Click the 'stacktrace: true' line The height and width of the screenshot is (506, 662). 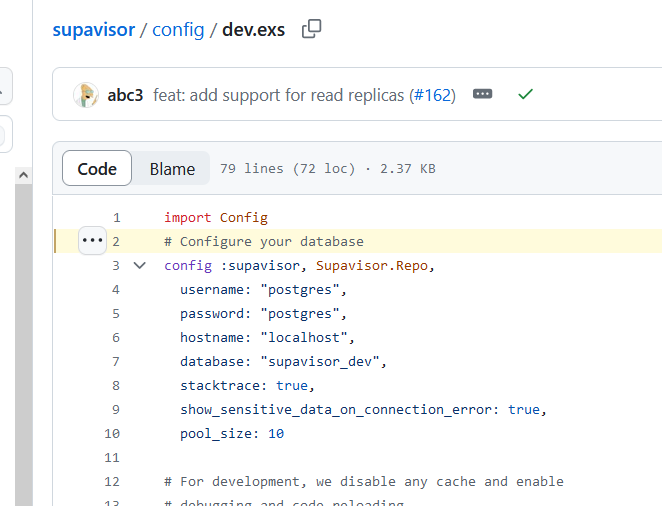[x=247, y=386]
